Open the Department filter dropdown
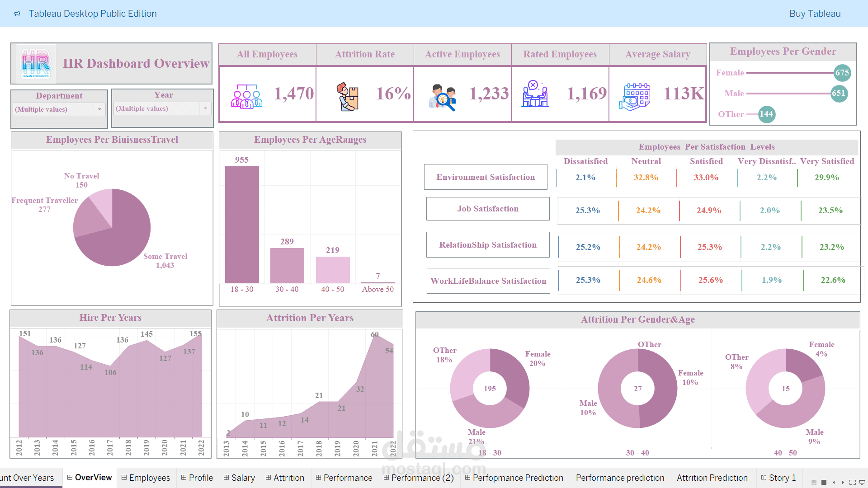The image size is (868, 488). coord(59,109)
